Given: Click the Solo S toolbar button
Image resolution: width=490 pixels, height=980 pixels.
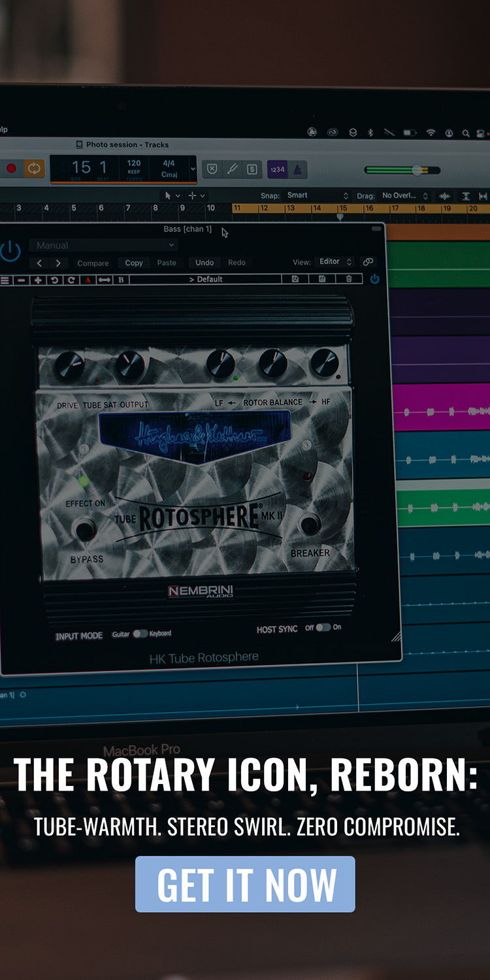Looking at the screenshot, I should [x=252, y=169].
